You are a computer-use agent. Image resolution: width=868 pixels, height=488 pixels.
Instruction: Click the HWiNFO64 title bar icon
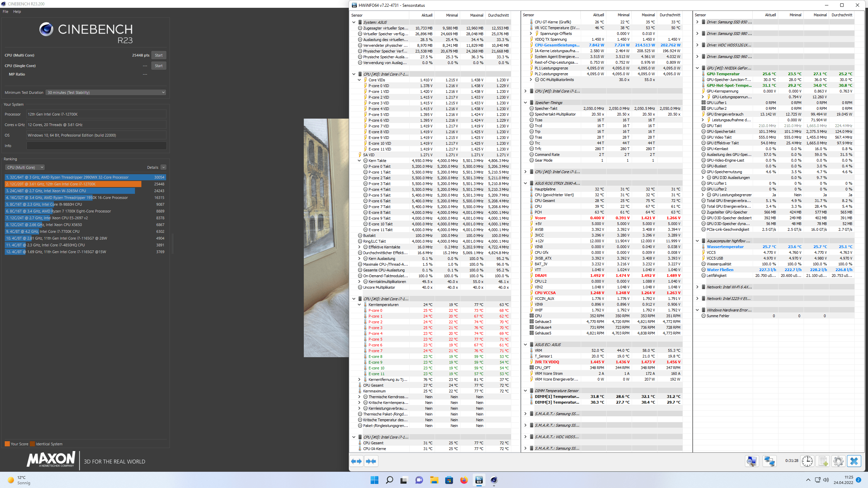[x=354, y=5]
